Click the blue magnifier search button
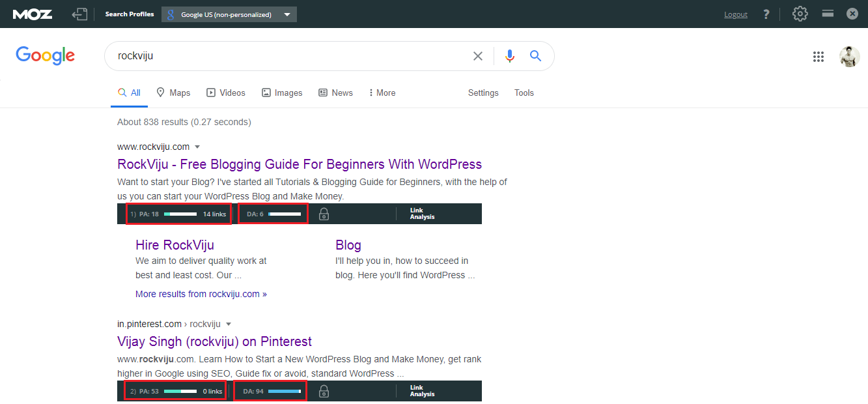The width and height of the screenshot is (868, 404). (535, 56)
